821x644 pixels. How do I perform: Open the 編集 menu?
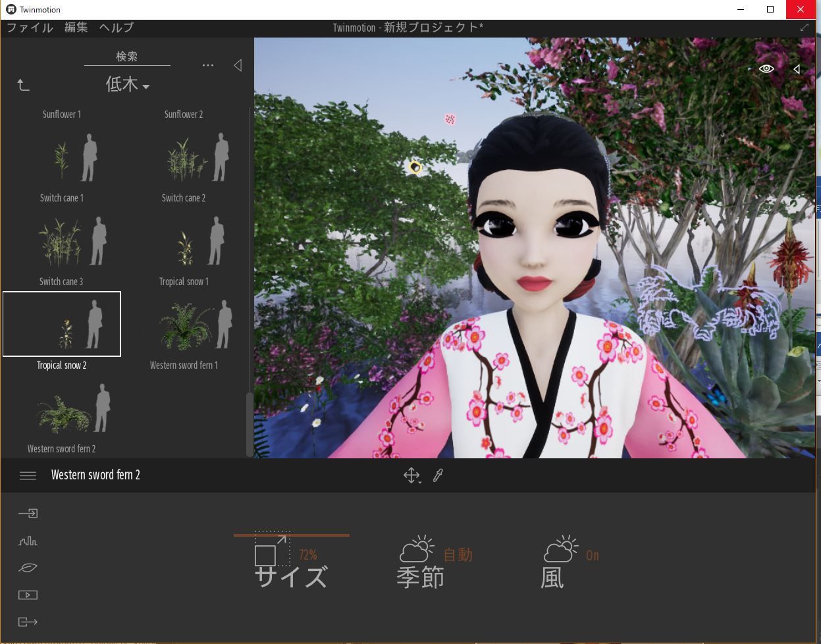[x=76, y=28]
